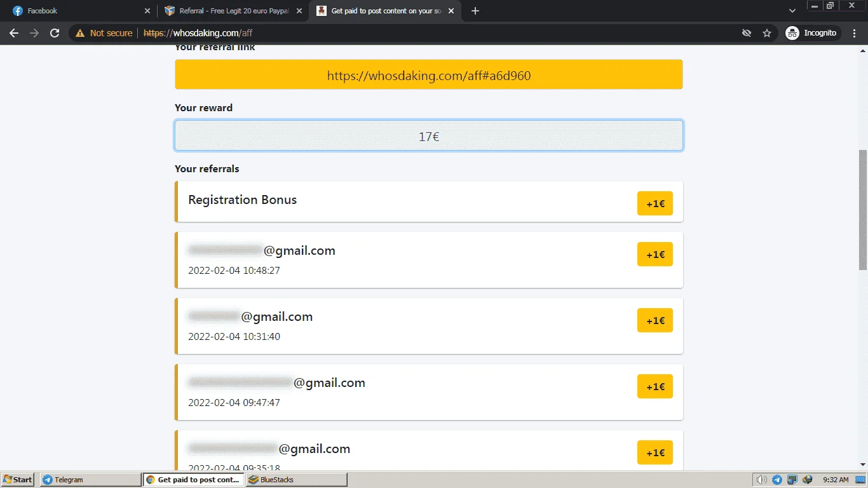Click the +1€ badge for the 10:48:27 referral
868x488 pixels.
(655, 254)
